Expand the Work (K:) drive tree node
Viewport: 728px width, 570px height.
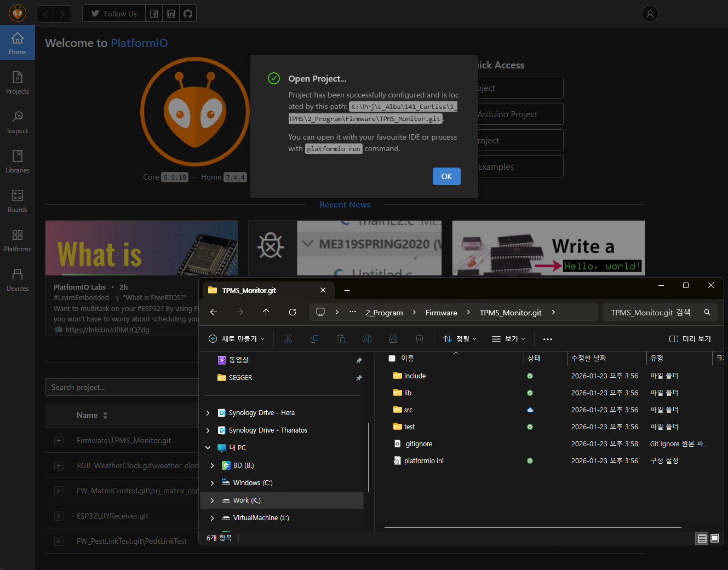click(213, 500)
